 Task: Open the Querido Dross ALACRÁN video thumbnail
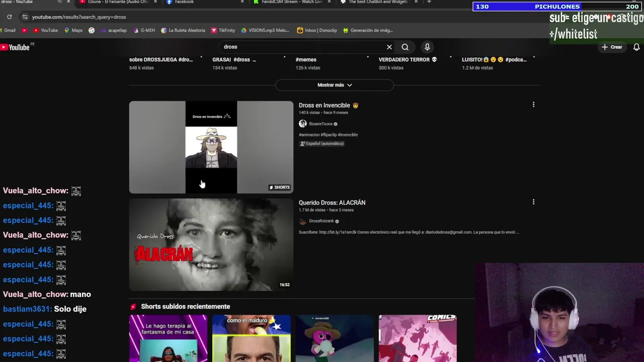[211, 244]
